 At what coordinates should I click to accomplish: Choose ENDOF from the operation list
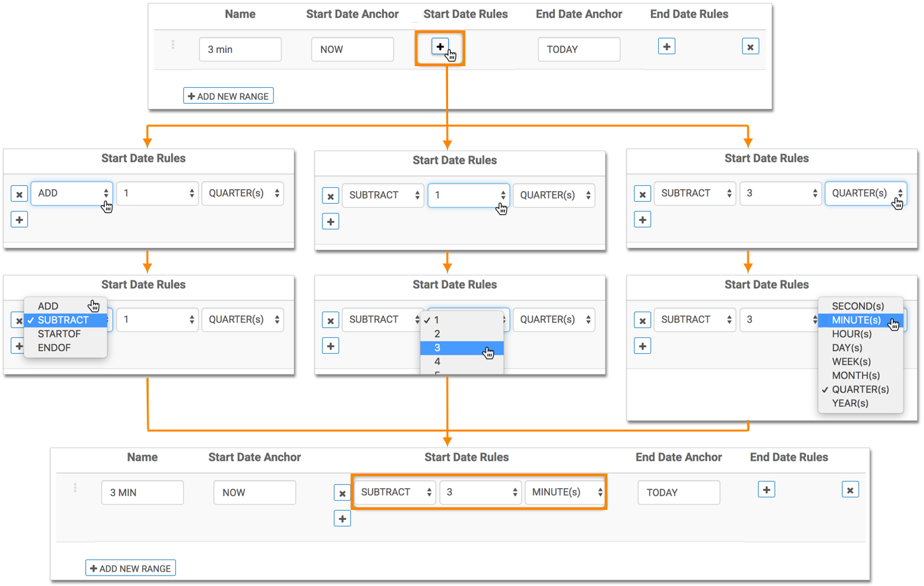(54, 348)
